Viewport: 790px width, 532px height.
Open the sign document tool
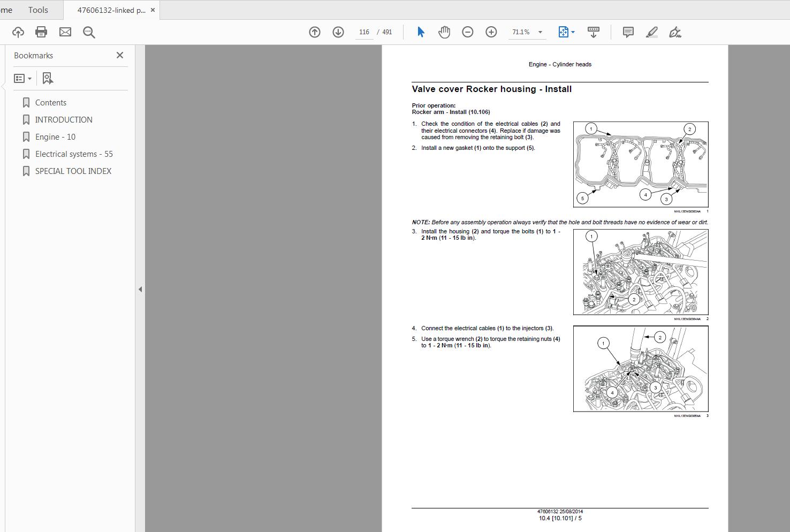[675, 32]
